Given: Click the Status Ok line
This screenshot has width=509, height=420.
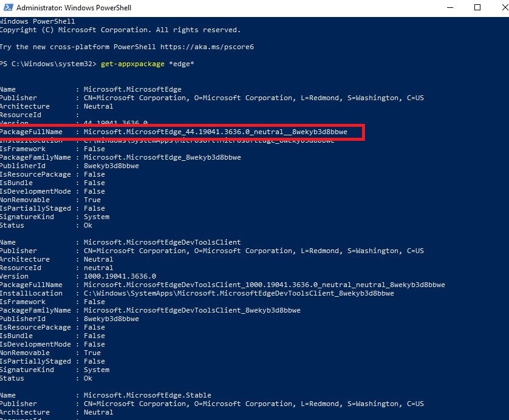Looking at the screenshot, I should (87, 225).
